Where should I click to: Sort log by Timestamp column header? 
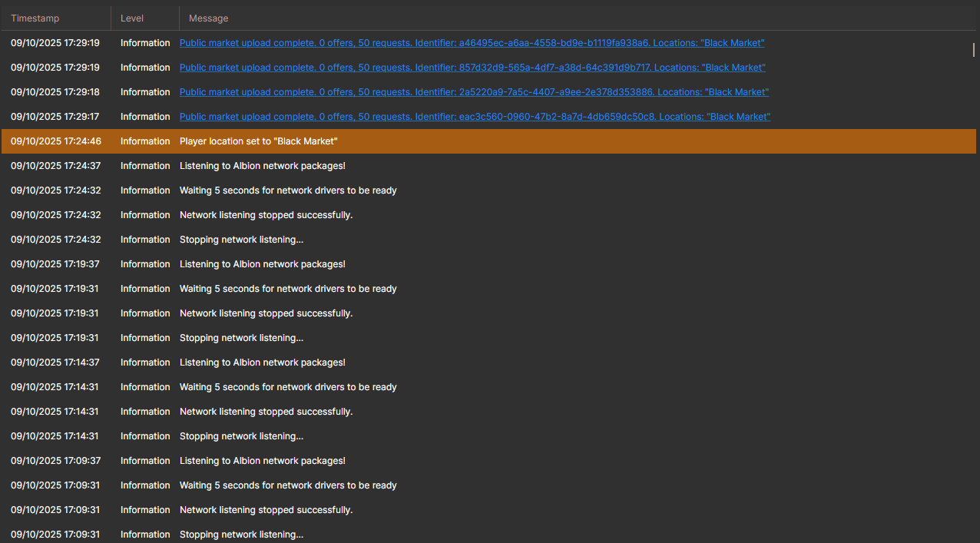[35, 18]
